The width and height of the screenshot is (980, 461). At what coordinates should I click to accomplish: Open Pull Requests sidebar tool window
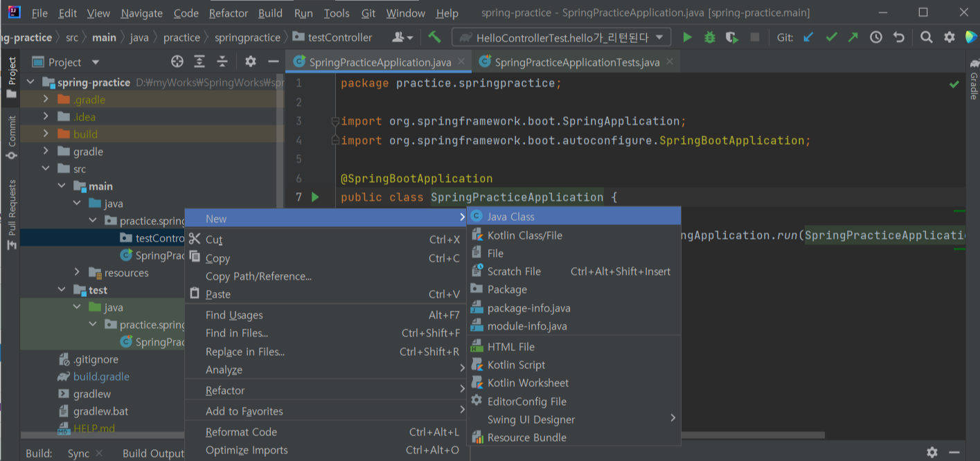(11, 216)
